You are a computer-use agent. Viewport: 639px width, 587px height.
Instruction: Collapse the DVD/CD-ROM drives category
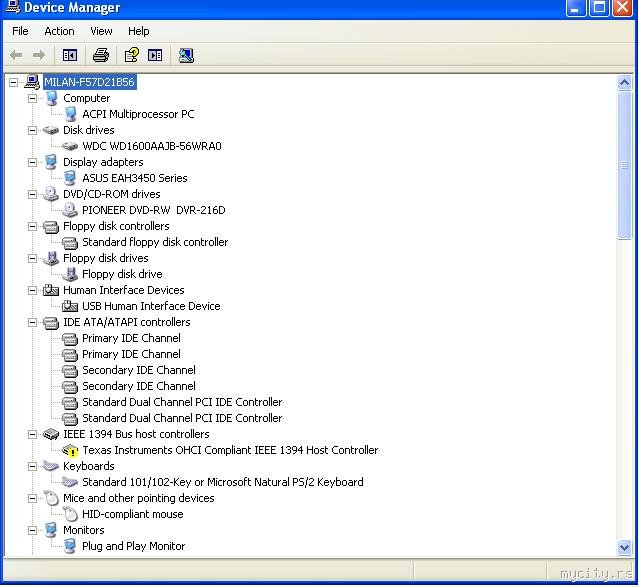[33, 194]
